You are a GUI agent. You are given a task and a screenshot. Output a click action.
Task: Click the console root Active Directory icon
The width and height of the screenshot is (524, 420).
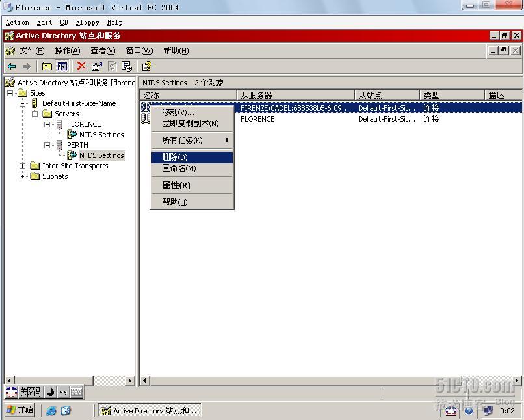(x=10, y=82)
